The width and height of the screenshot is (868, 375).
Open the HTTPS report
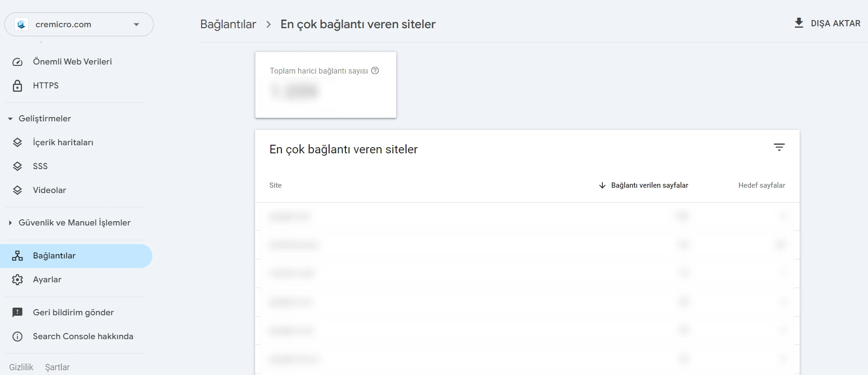point(46,86)
